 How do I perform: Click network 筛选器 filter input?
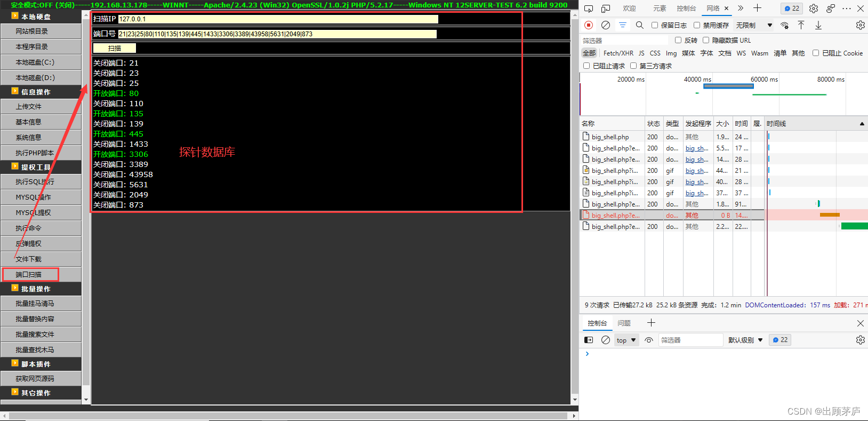(624, 41)
